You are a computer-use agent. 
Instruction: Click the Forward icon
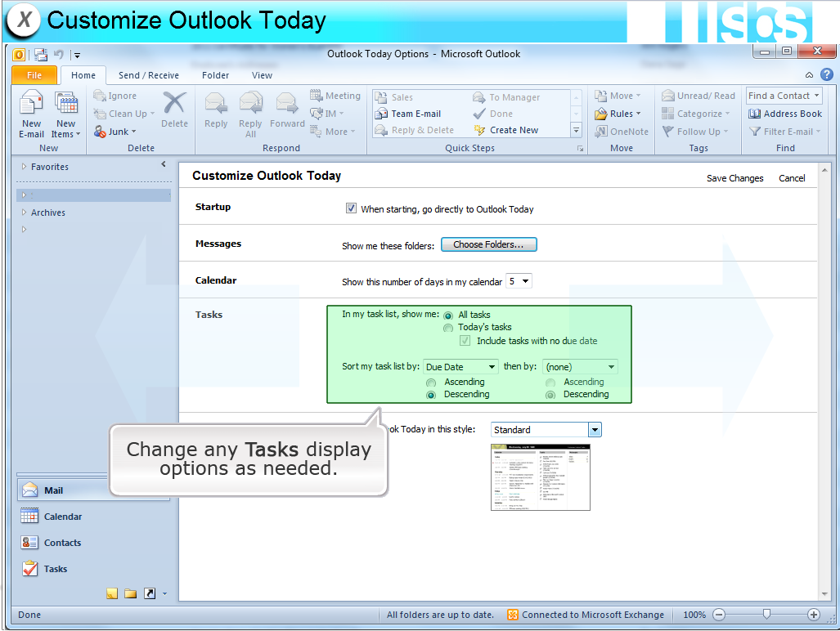[286, 103]
